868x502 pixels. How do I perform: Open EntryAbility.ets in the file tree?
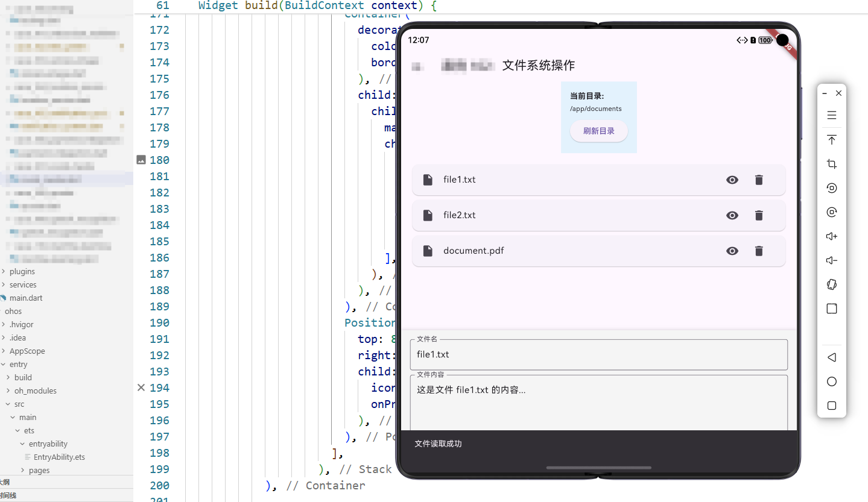[x=59, y=457]
